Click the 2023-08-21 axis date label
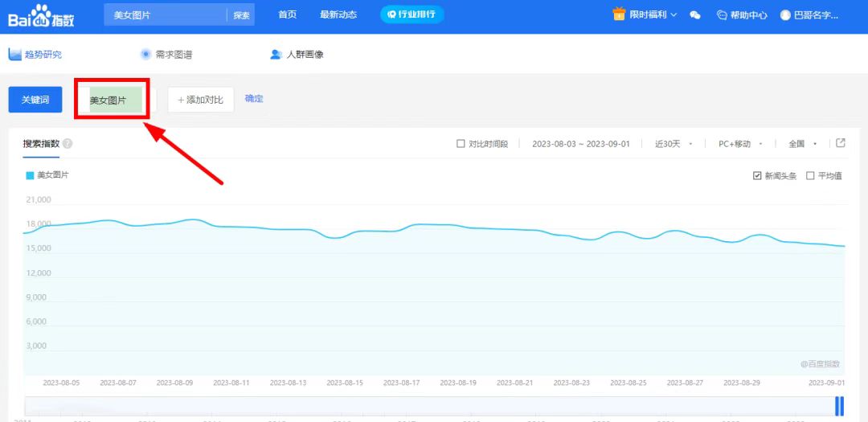This screenshot has width=868, height=422. pos(515,383)
